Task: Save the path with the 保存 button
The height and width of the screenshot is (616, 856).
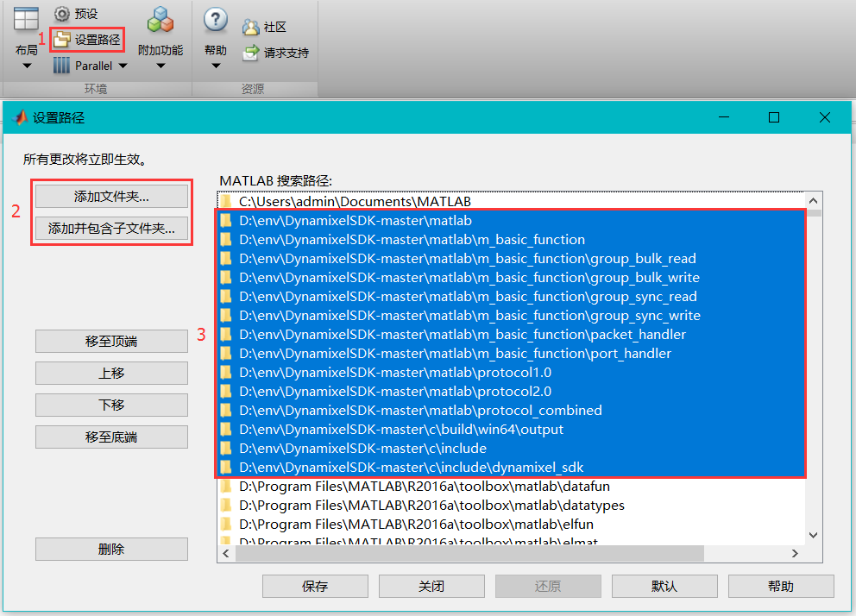Action: pyautogui.click(x=315, y=586)
